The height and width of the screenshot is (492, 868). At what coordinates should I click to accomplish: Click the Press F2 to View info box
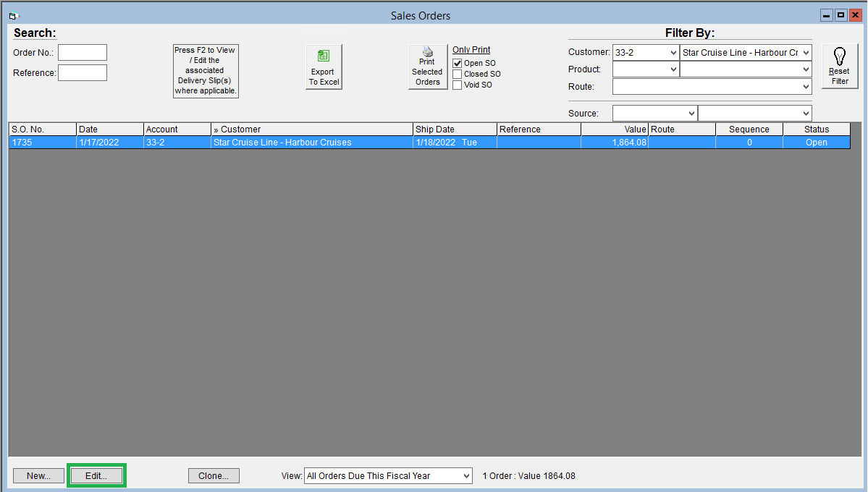[x=206, y=71]
